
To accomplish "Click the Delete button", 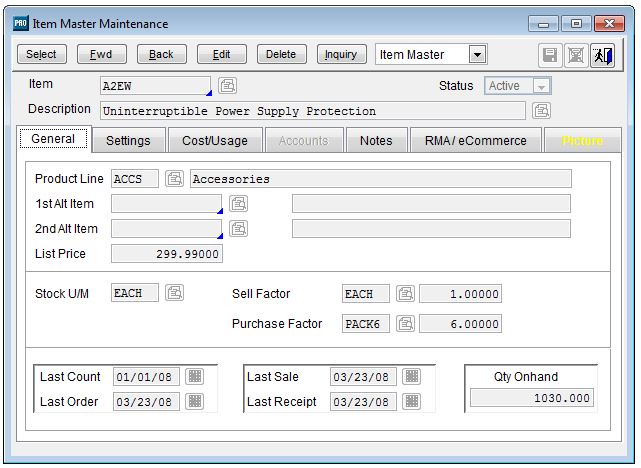I will pyautogui.click(x=282, y=54).
